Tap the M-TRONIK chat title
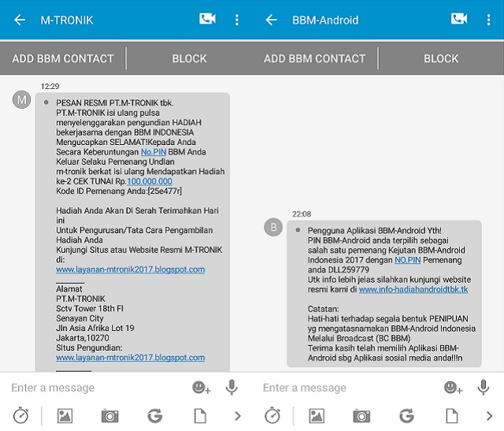 [x=67, y=20]
